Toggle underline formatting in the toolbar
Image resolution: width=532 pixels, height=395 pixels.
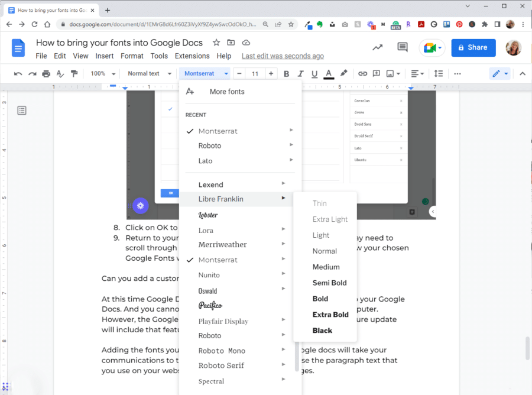[x=316, y=73]
